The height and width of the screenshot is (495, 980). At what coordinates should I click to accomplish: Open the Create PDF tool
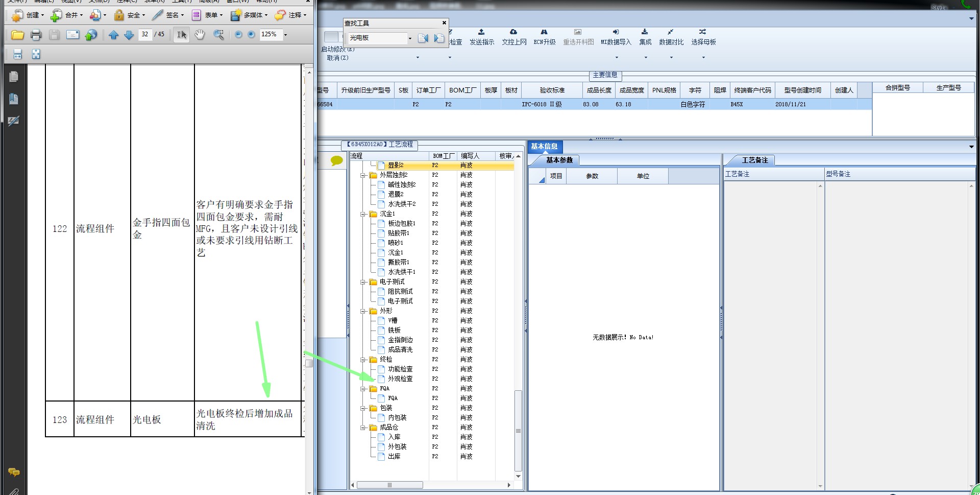point(28,15)
